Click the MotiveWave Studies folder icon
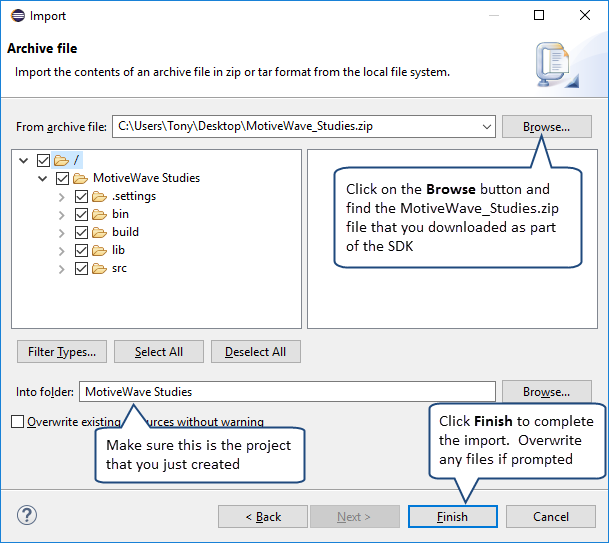This screenshot has height=543, width=609. coord(80,178)
